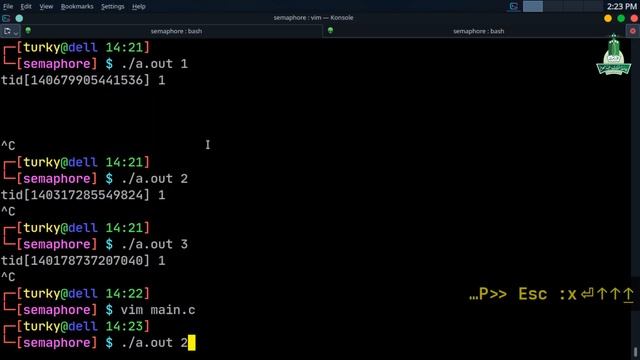Close the current tab with the red tab-bar button
Image resolution: width=640 pixels, height=360 pixels.
633,31
